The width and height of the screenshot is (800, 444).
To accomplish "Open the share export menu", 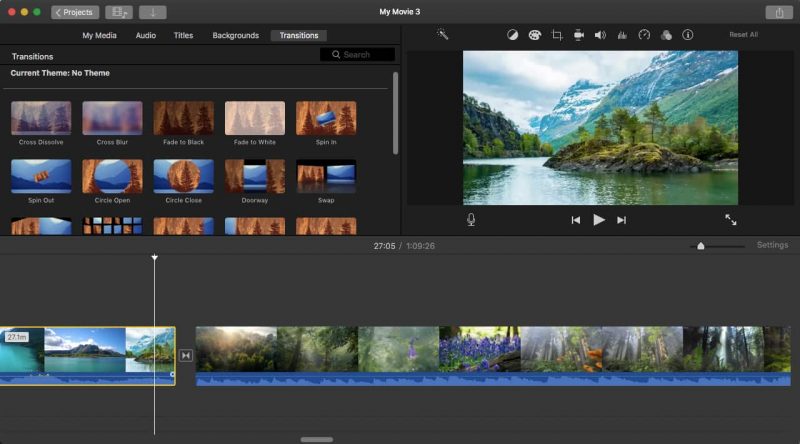I will coord(778,12).
